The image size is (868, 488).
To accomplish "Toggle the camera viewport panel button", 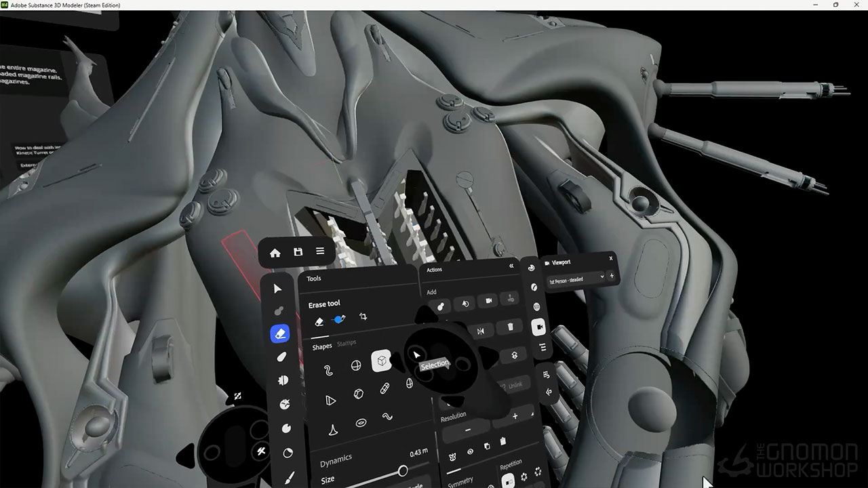I will click(x=539, y=327).
